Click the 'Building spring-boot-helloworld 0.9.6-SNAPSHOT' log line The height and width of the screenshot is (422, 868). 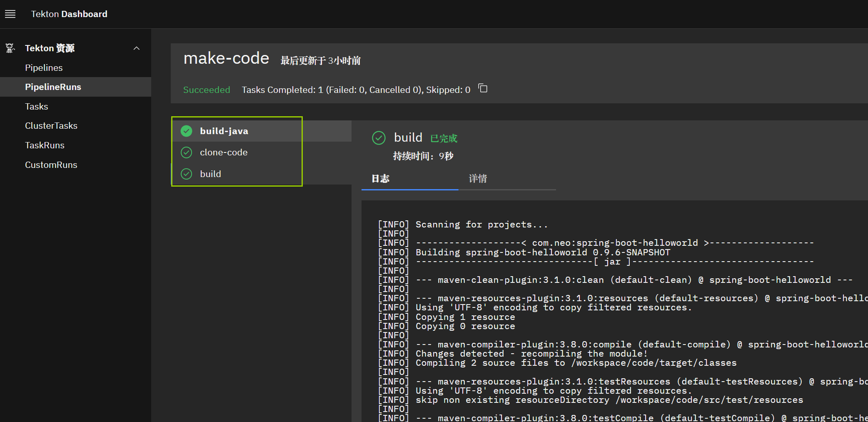[x=524, y=252]
